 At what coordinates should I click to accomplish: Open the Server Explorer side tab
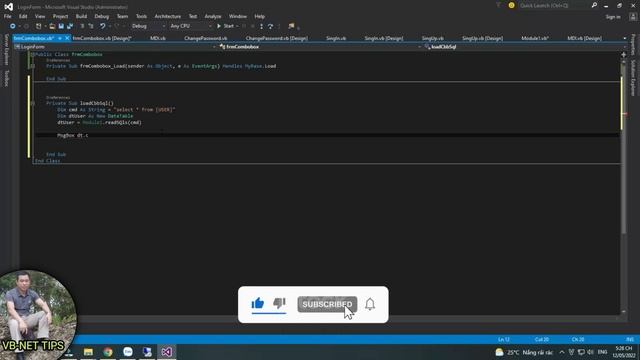click(x=6, y=50)
